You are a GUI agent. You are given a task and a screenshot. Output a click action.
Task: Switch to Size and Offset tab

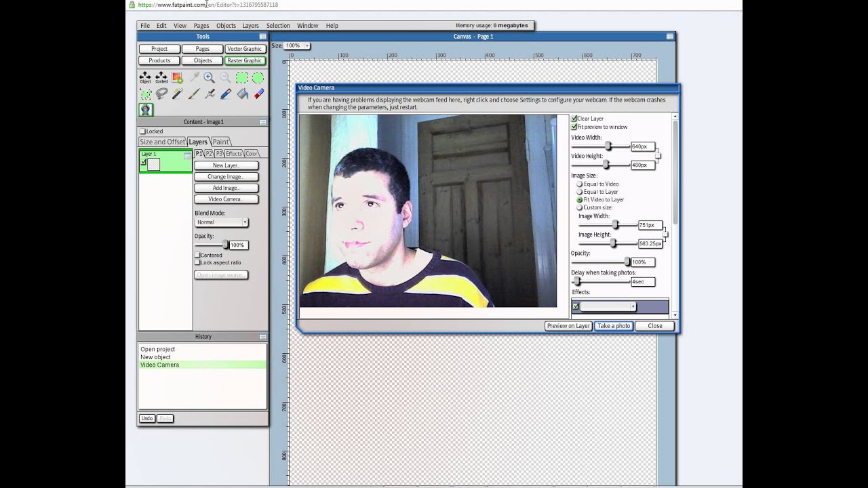162,142
